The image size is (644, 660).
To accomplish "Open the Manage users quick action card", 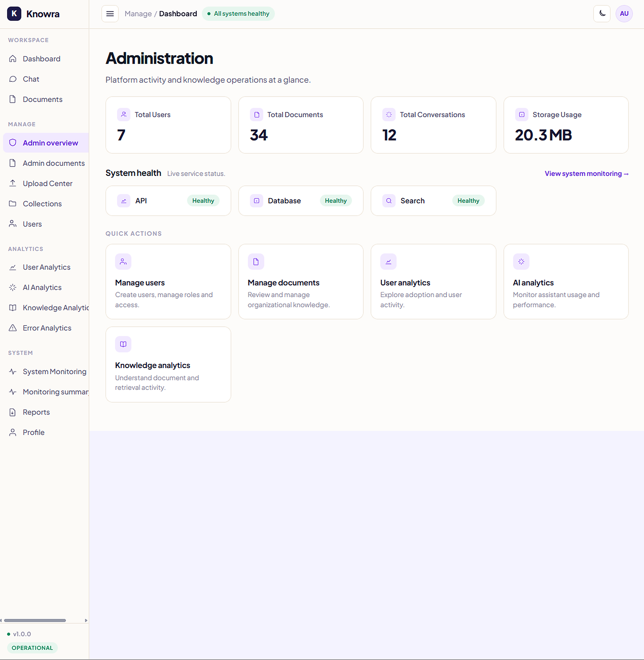I will [168, 282].
